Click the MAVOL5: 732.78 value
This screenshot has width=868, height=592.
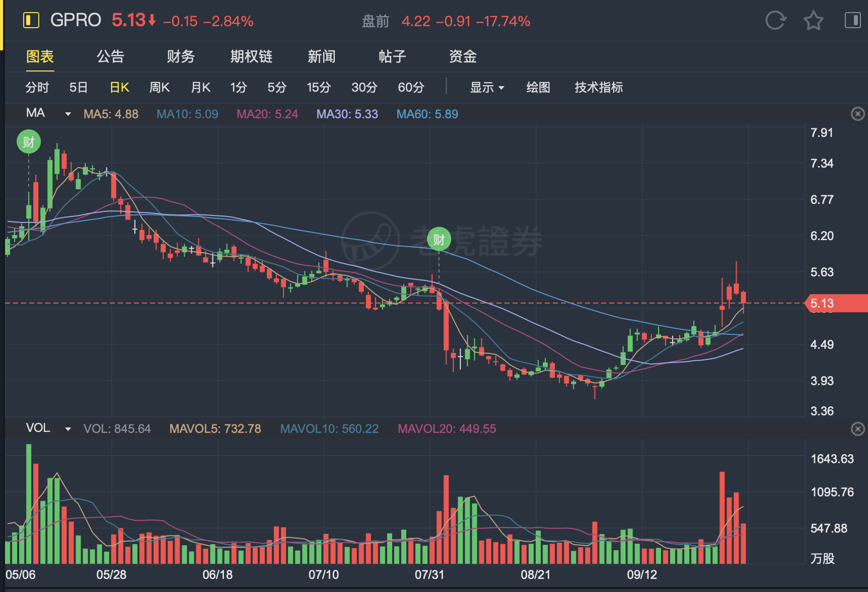pyautogui.click(x=215, y=429)
